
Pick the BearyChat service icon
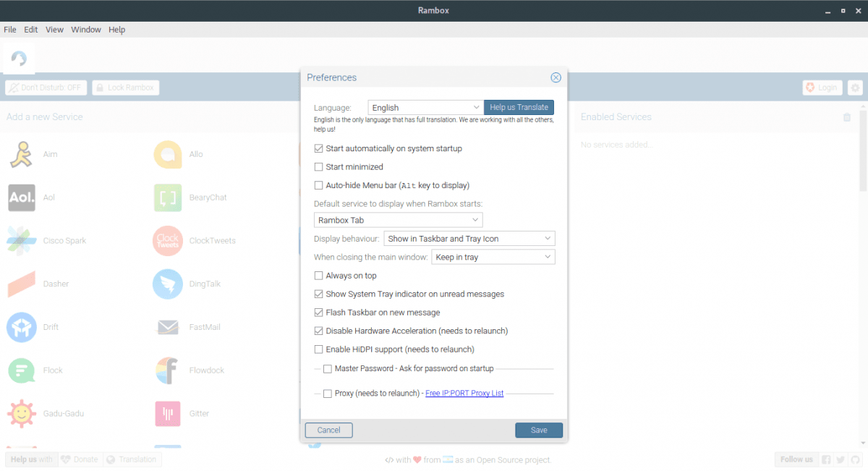click(x=168, y=198)
